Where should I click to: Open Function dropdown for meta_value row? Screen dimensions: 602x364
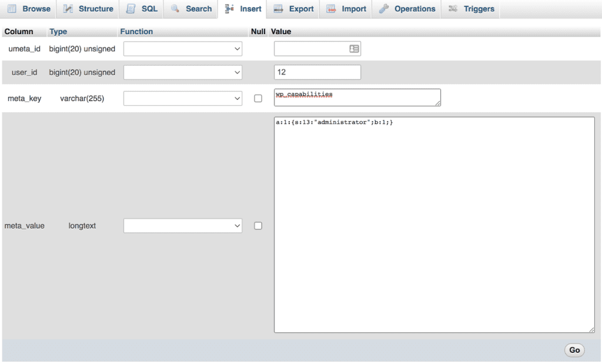pyautogui.click(x=183, y=225)
